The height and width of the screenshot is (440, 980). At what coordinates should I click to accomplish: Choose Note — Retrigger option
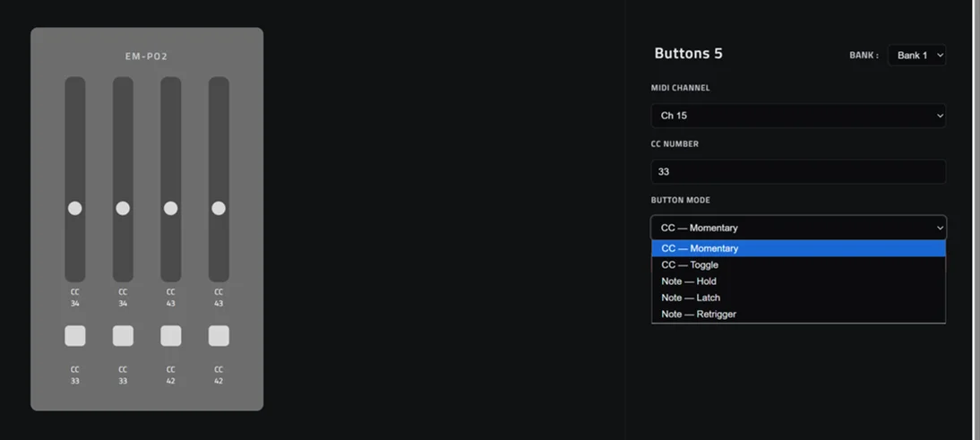[798, 314]
